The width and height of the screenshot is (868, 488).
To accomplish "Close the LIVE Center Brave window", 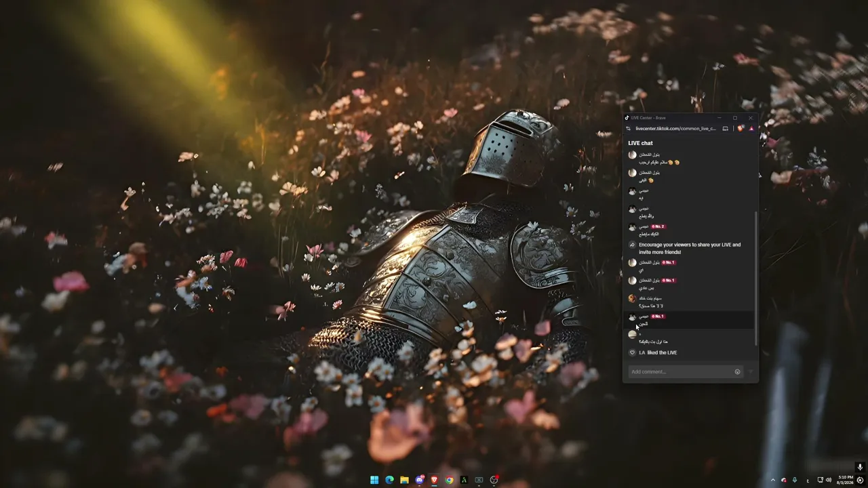I will click(750, 118).
